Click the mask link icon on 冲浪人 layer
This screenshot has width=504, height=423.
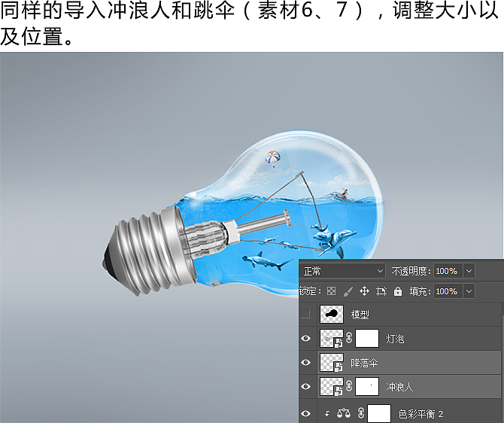pos(349,386)
